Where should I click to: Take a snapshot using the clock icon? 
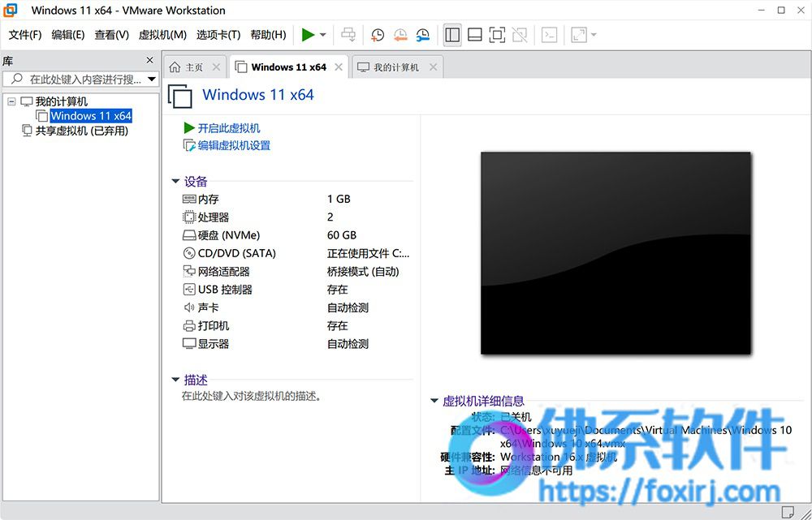[x=378, y=35]
